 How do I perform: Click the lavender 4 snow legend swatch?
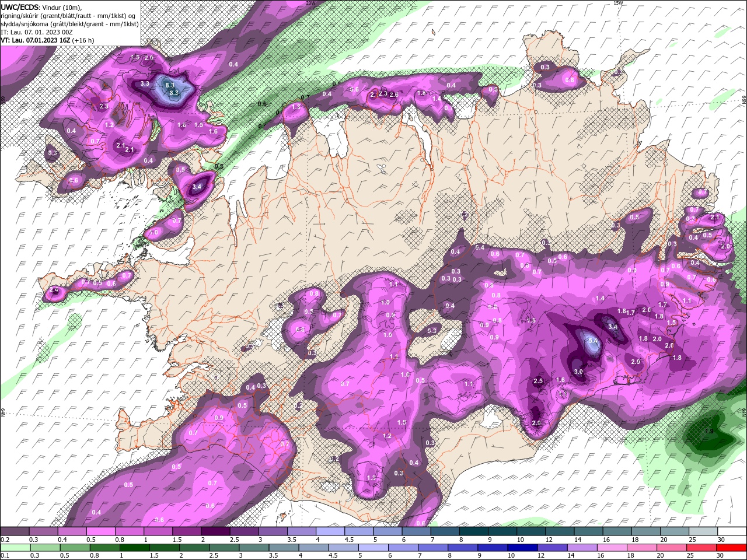tap(330, 531)
